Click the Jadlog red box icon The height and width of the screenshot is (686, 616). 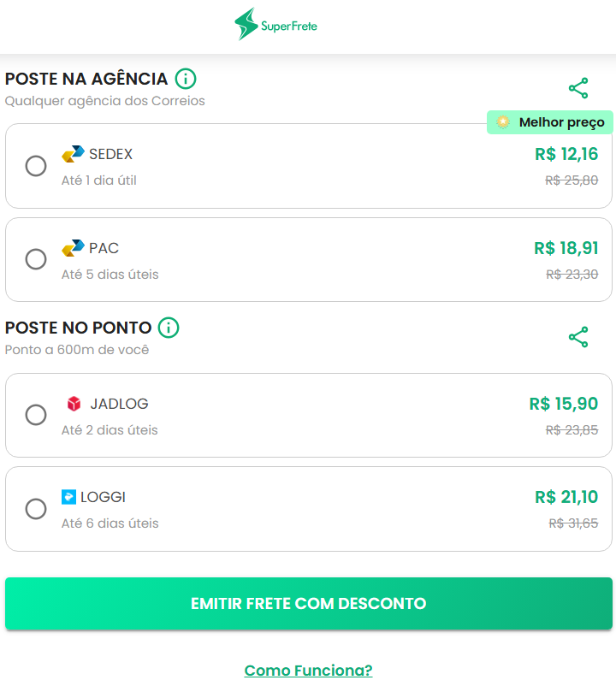pyautogui.click(x=74, y=404)
